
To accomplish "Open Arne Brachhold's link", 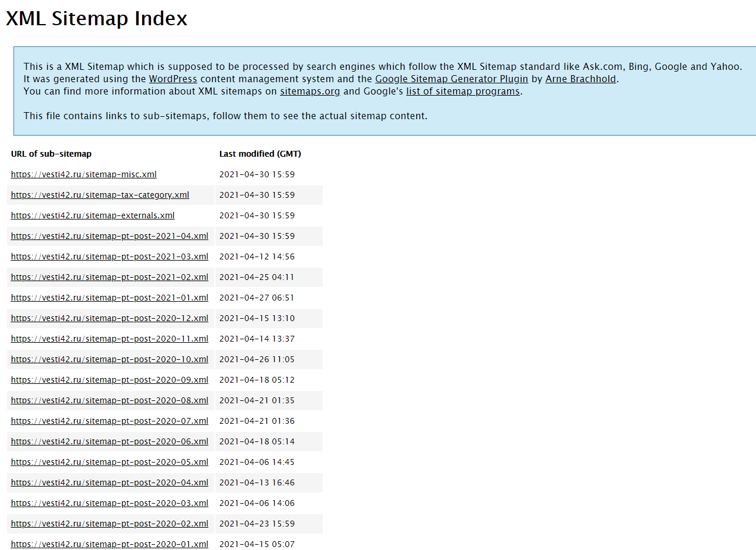I will (580, 79).
